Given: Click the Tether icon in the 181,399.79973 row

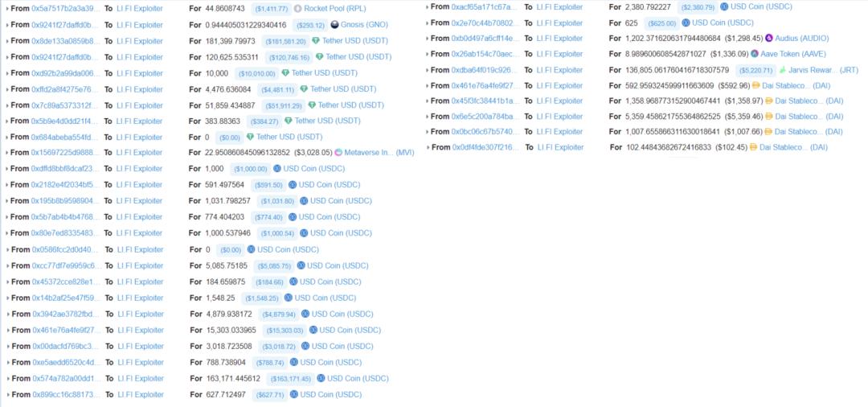Looking at the screenshot, I should tap(316, 41).
